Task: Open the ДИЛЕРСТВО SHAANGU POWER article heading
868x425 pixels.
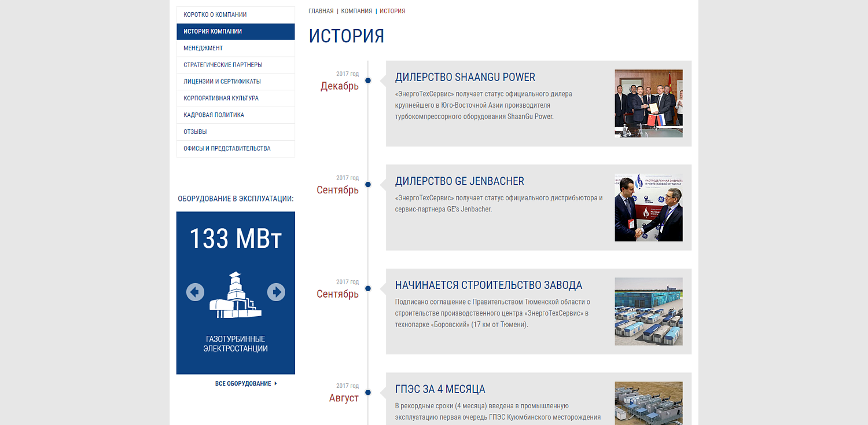Action: click(465, 77)
